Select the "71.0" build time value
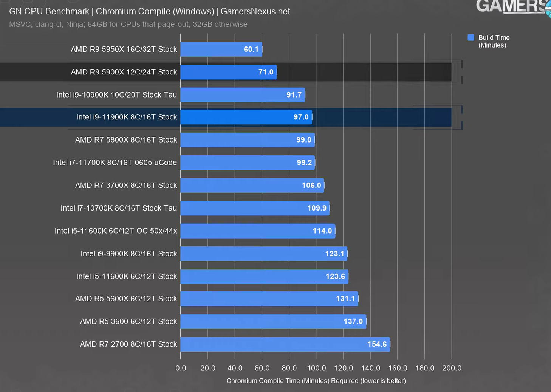551x392 pixels. pos(266,72)
